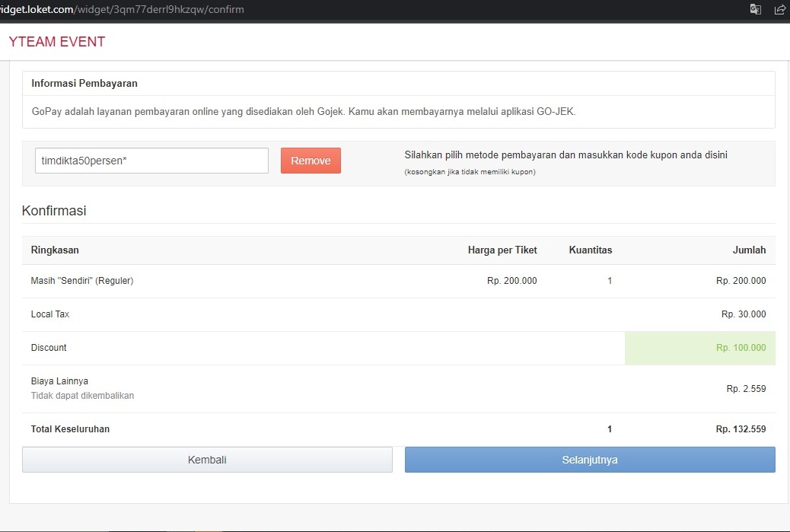The height and width of the screenshot is (532, 790).
Task: Click the Selanjutnya button
Action: click(590, 460)
